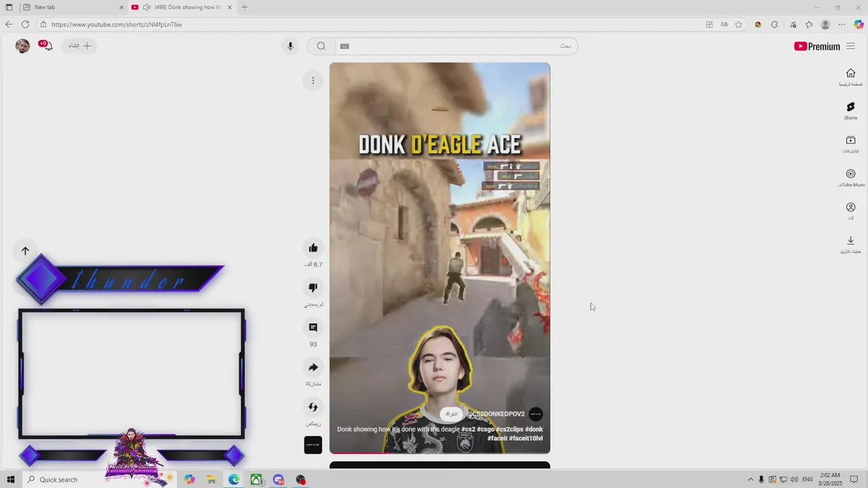Viewport: 868px width, 488px height.
Task: Open Discord from the taskbar
Action: [x=279, y=479]
